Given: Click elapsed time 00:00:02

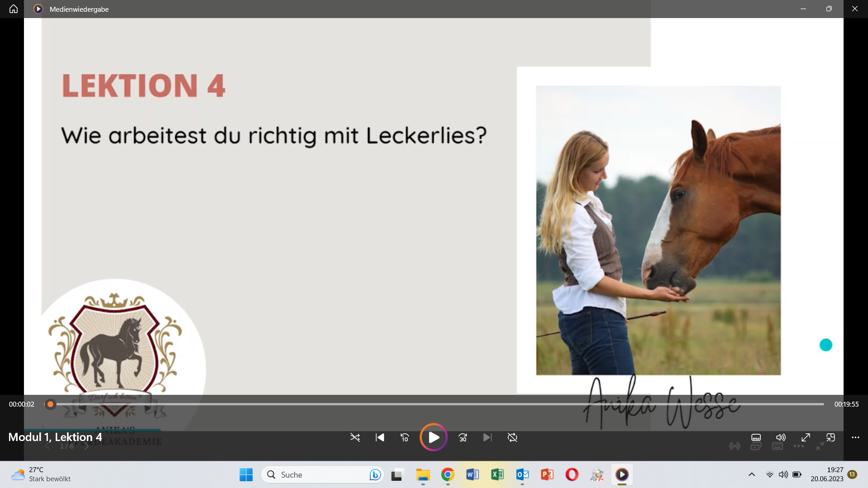Looking at the screenshot, I should [x=22, y=404].
